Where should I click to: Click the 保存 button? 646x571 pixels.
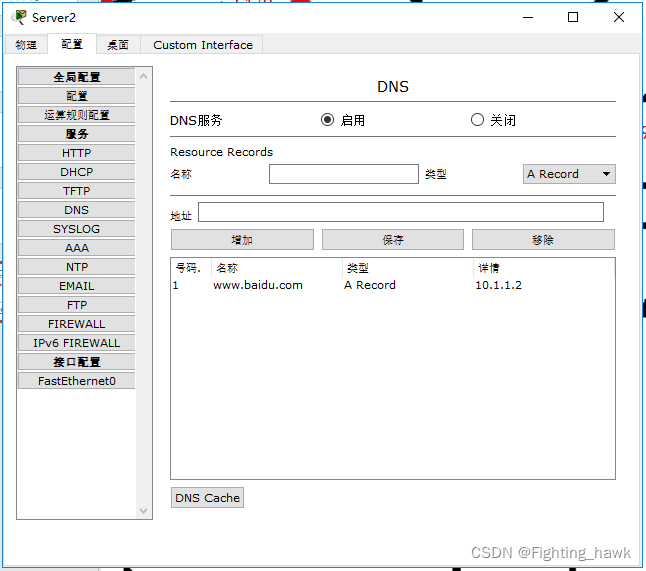coord(393,239)
